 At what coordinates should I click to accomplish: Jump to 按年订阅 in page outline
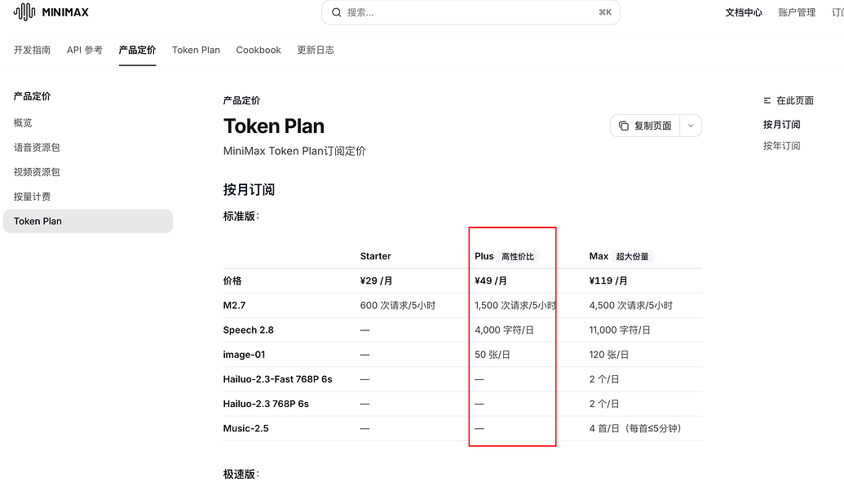781,146
